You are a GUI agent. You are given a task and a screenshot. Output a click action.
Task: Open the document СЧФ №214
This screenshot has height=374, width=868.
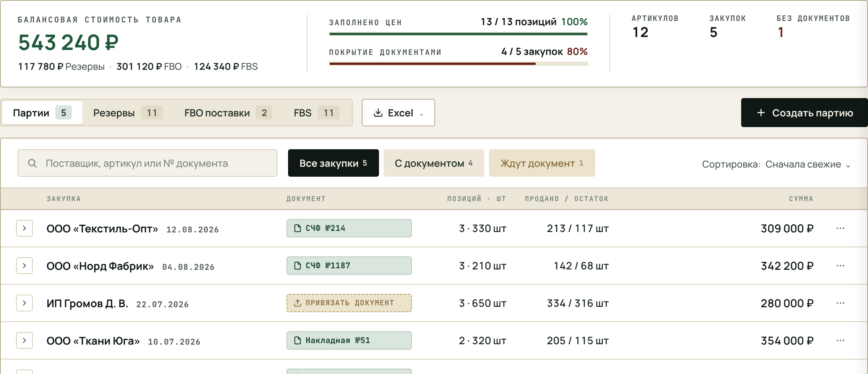pos(349,228)
